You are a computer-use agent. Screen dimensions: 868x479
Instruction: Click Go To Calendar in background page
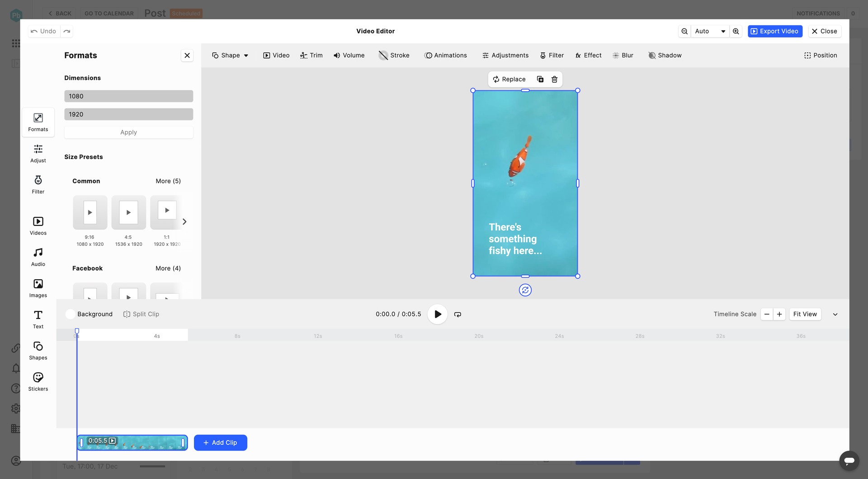pyautogui.click(x=109, y=14)
